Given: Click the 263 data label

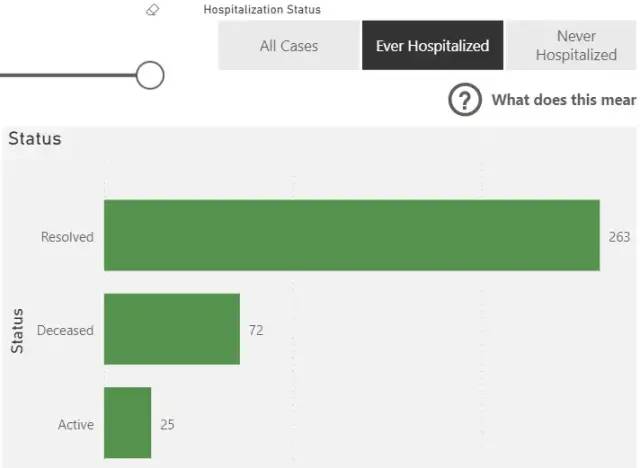Looking at the screenshot, I should [x=619, y=237].
